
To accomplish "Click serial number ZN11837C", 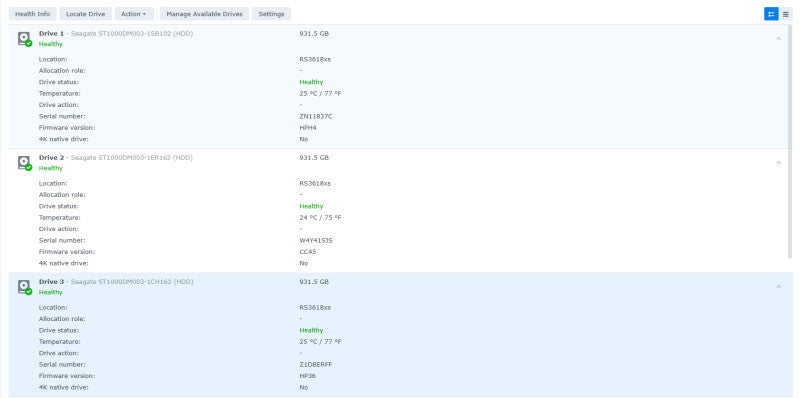I will coord(316,116).
